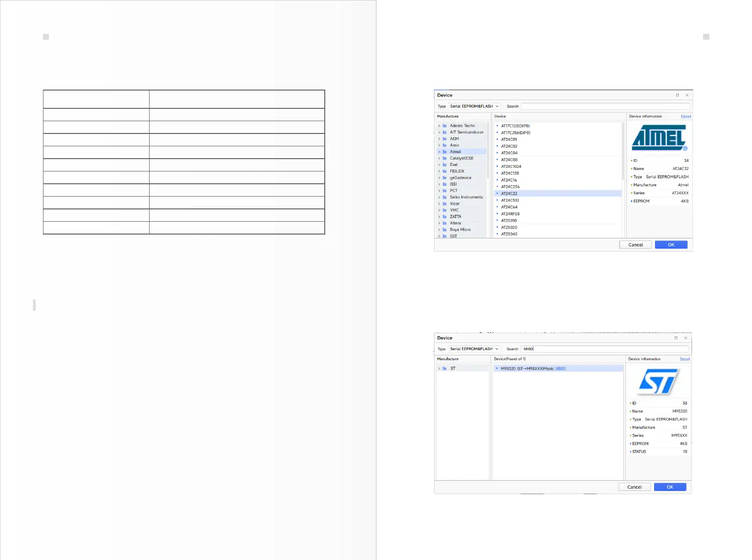Viewport: 752px width, 560px height.
Task: Click the ISSI folder icon
Action: point(444,184)
